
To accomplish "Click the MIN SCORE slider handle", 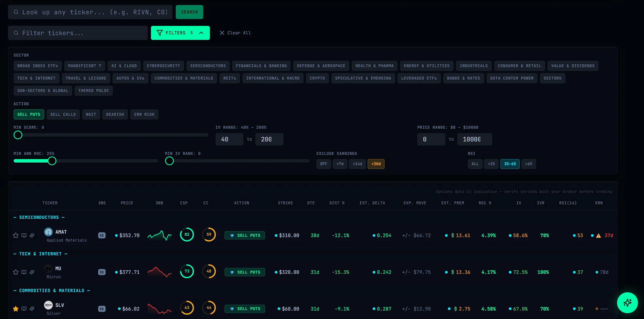I will click(18, 135).
